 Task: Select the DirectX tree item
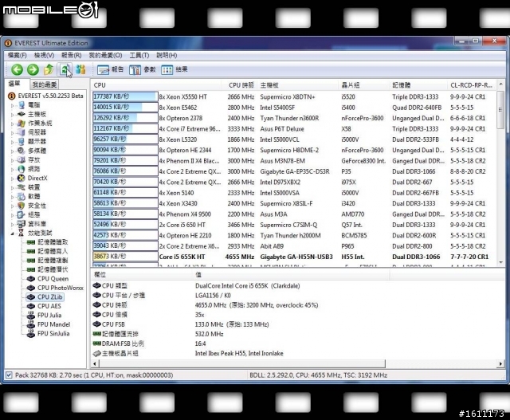pos(33,178)
